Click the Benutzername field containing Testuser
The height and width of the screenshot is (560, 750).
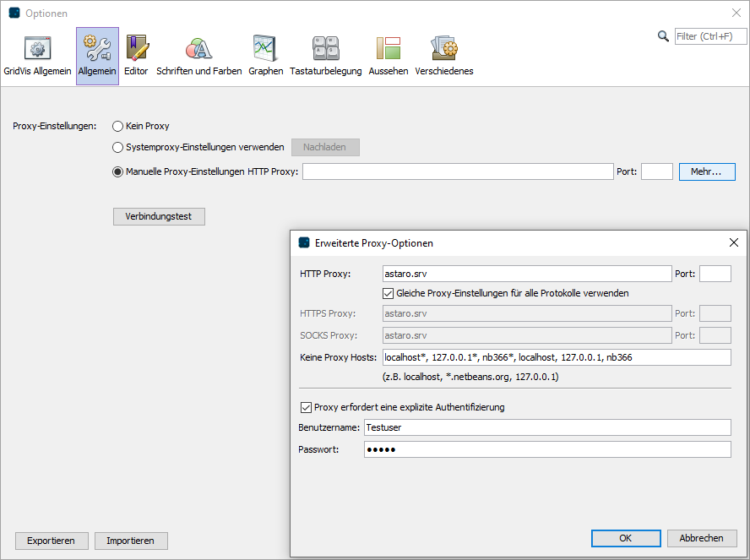coord(546,427)
